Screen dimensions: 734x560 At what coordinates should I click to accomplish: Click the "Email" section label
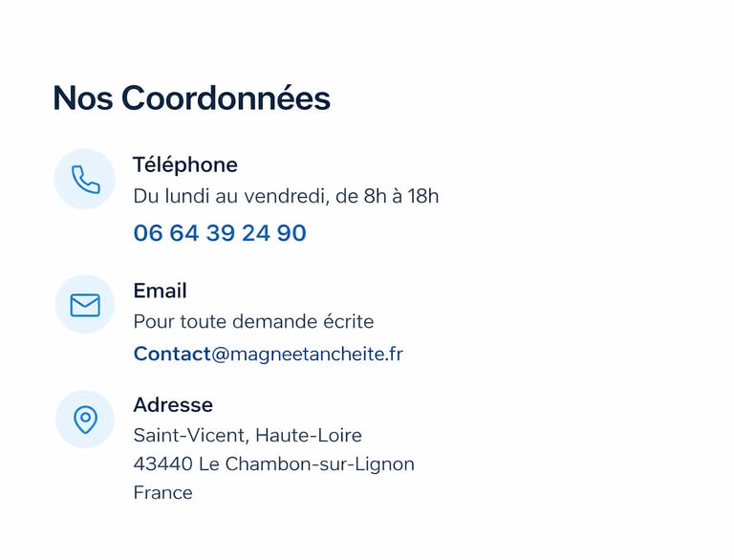(x=160, y=291)
